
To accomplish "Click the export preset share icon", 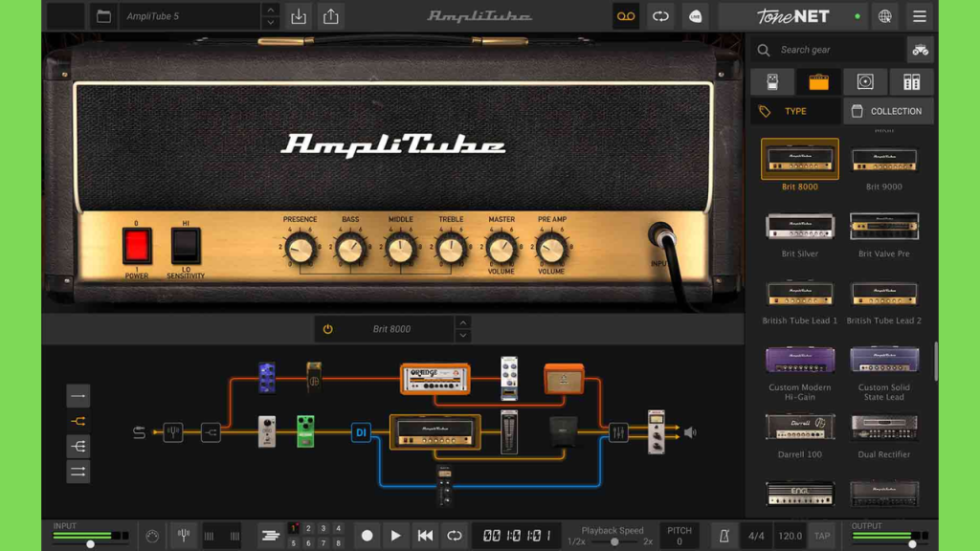I will pyautogui.click(x=330, y=16).
